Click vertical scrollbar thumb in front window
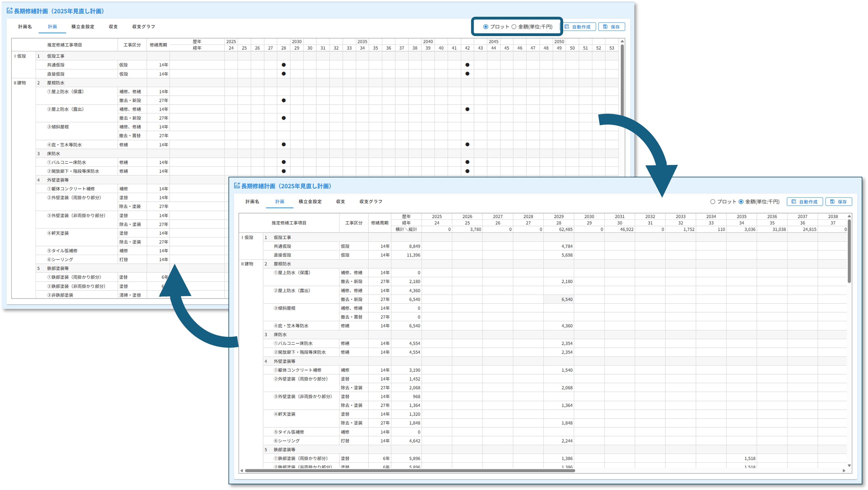The width and height of the screenshot is (868, 490). point(849,251)
